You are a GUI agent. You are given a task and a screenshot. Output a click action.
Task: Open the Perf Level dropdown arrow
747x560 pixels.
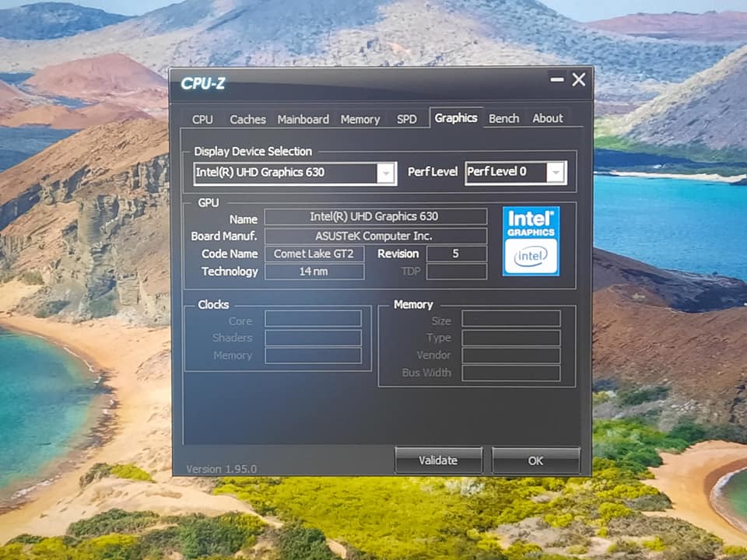[x=556, y=173]
